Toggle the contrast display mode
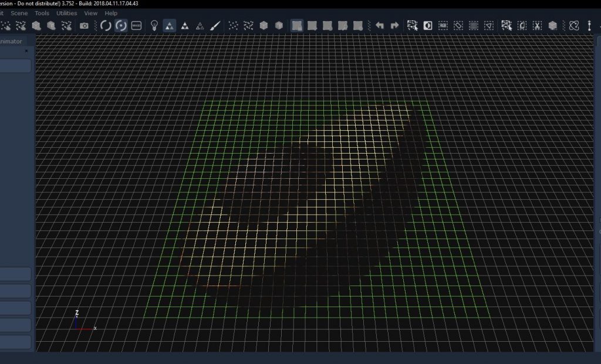The image size is (601, 364). (427, 26)
